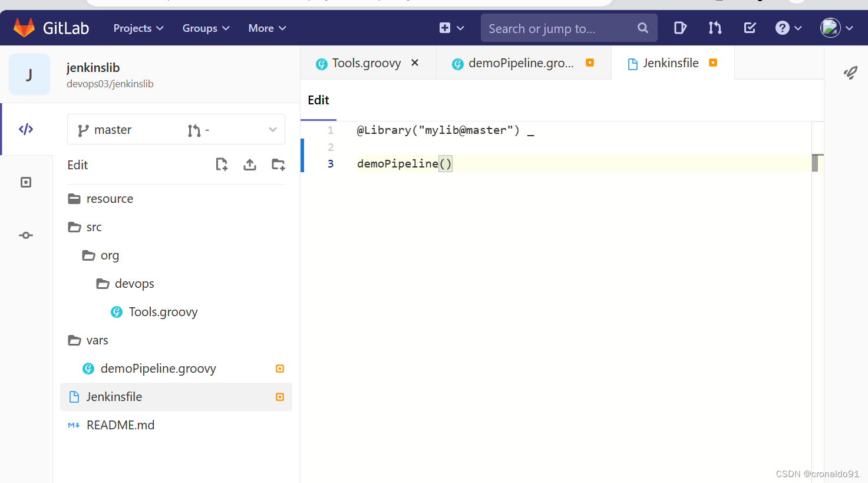Viewport: 868px width, 483px height.
Task: Click the orange unsaved marker on Jenkinsfile tab
Action: click(x=713, y=63)
